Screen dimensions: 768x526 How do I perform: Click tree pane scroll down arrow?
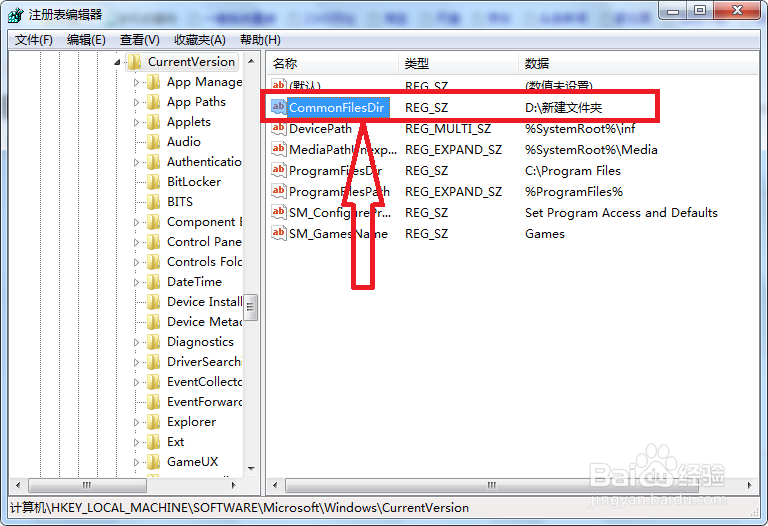pos(251,469)
